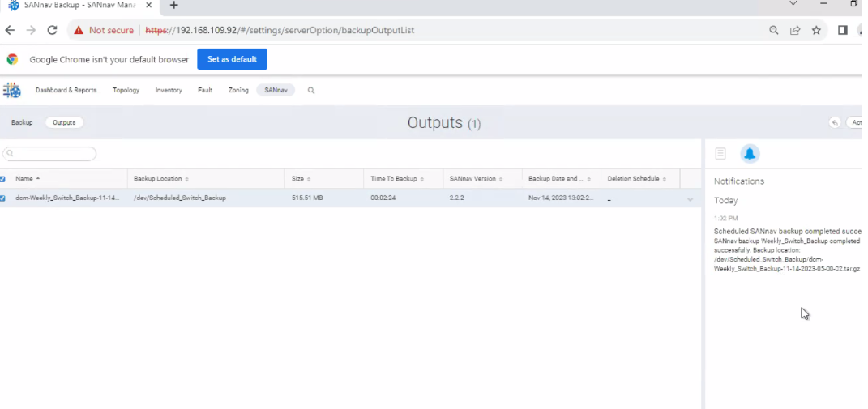The height and width of the screenshot is (409, 868).
Task: Open the navigation bar search icon
Action: click(x=311, y=90)
